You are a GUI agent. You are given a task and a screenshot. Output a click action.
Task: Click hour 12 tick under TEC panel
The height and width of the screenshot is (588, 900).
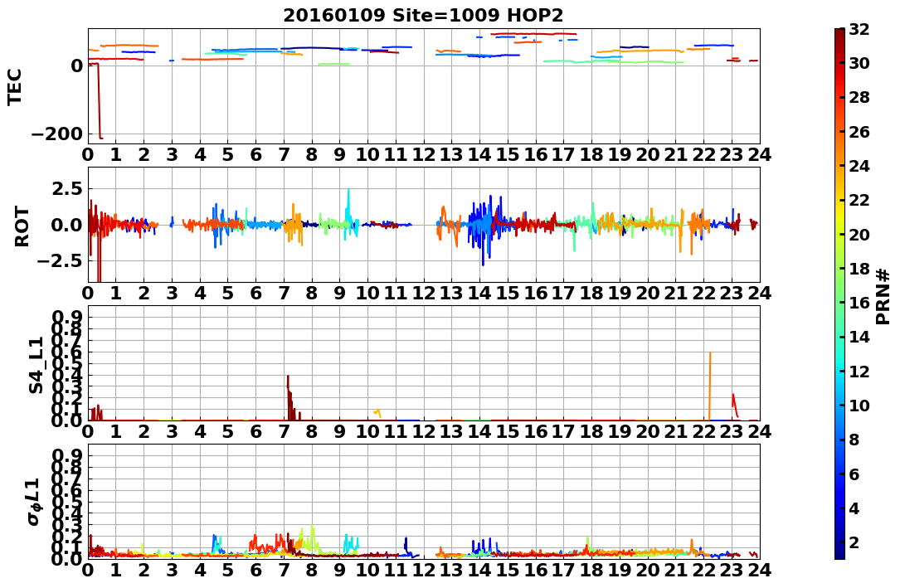click(424, 155)
